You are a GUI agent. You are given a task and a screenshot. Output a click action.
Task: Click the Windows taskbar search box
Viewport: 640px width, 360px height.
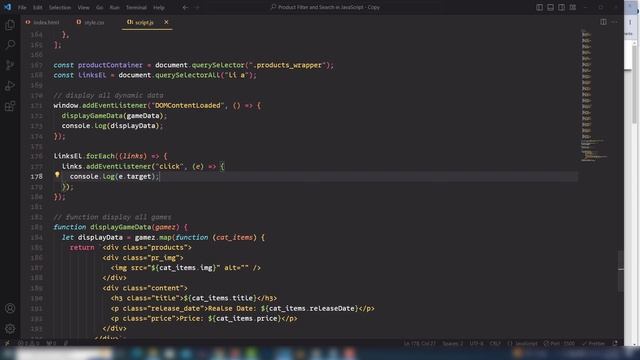pyautogui.click(x=65, y=353)
